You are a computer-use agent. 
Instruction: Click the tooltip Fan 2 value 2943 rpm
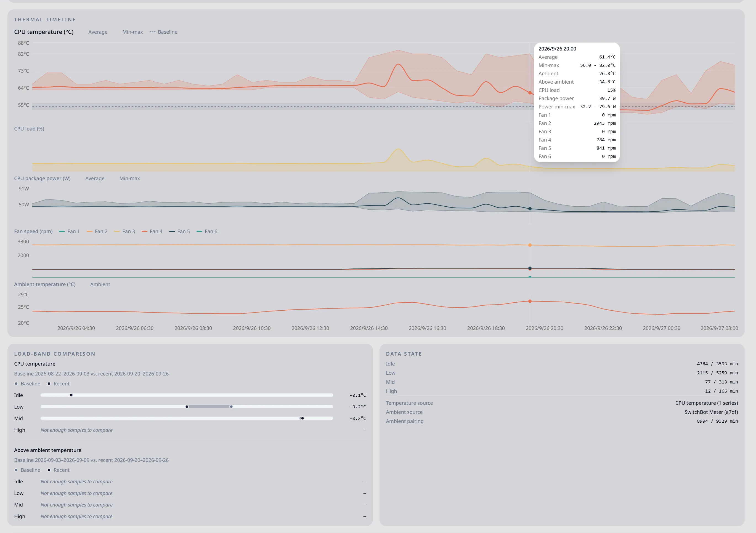[x=604, y=123]
